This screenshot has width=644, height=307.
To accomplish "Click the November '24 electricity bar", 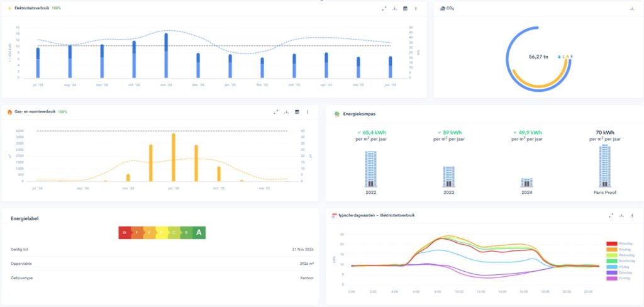I will pos(166,55).
